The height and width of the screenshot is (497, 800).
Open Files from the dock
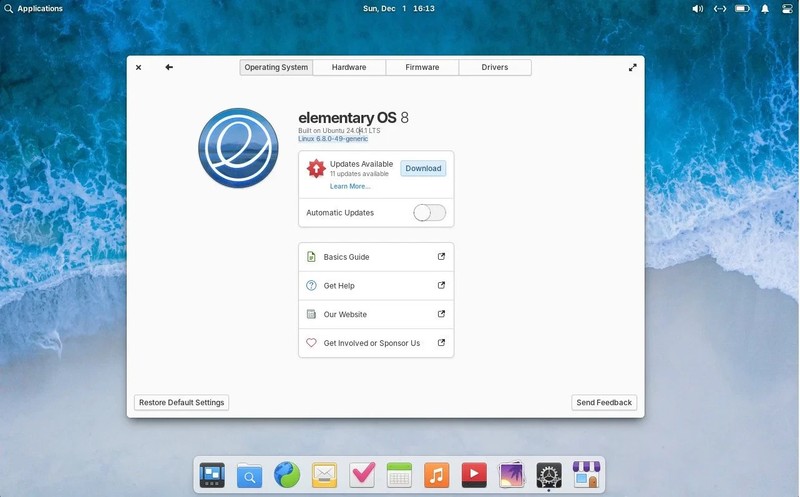click(x=249, y=475)
